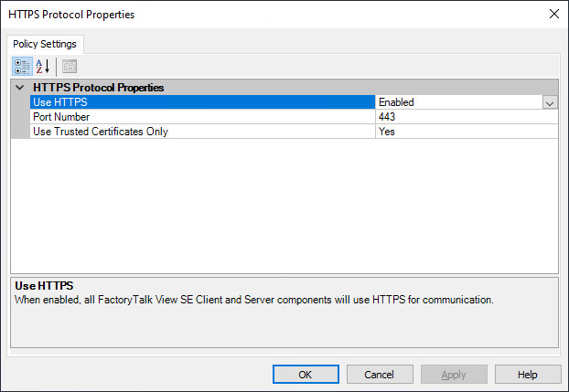The width and height of the screenshot is (569, 392).
Task: Click the Apply button
Action: tap(454, 375)
